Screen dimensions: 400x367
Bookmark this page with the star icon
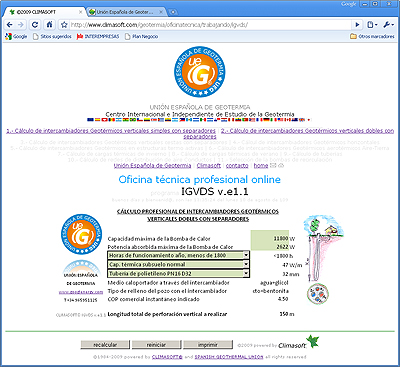pos(64,25)
